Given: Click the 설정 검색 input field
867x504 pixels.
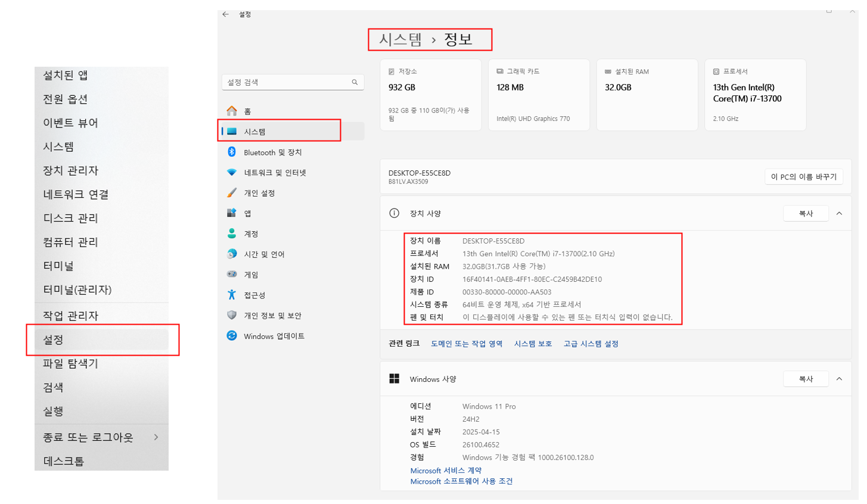Looking at the screenshot, I should coord(293,82).
